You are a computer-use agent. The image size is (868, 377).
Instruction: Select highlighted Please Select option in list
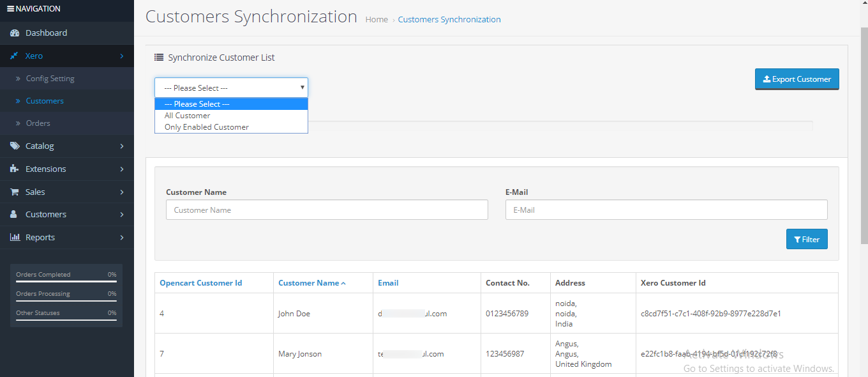(231, 104)
